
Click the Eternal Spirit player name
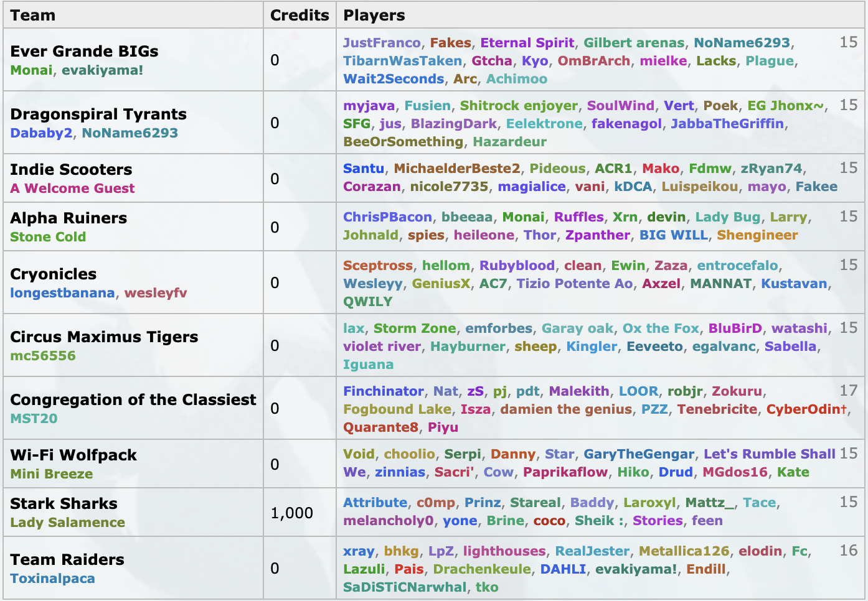[x=527, y=43]
